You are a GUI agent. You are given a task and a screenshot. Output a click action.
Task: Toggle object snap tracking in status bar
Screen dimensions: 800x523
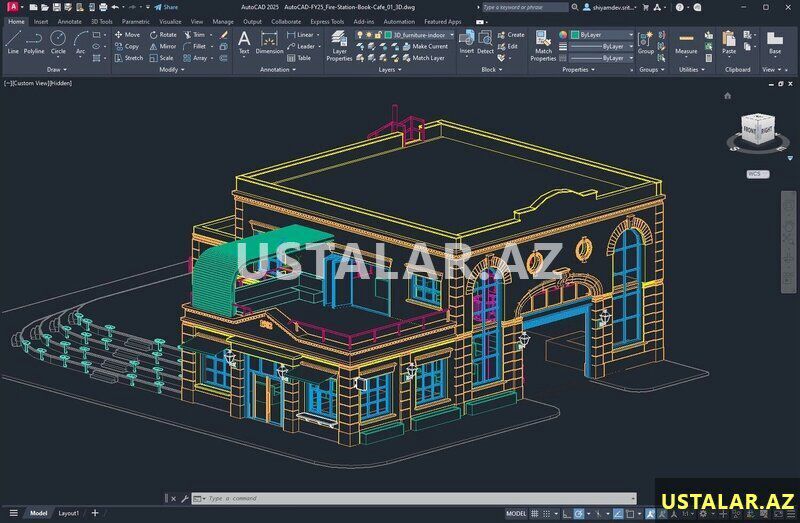(617, 514)
